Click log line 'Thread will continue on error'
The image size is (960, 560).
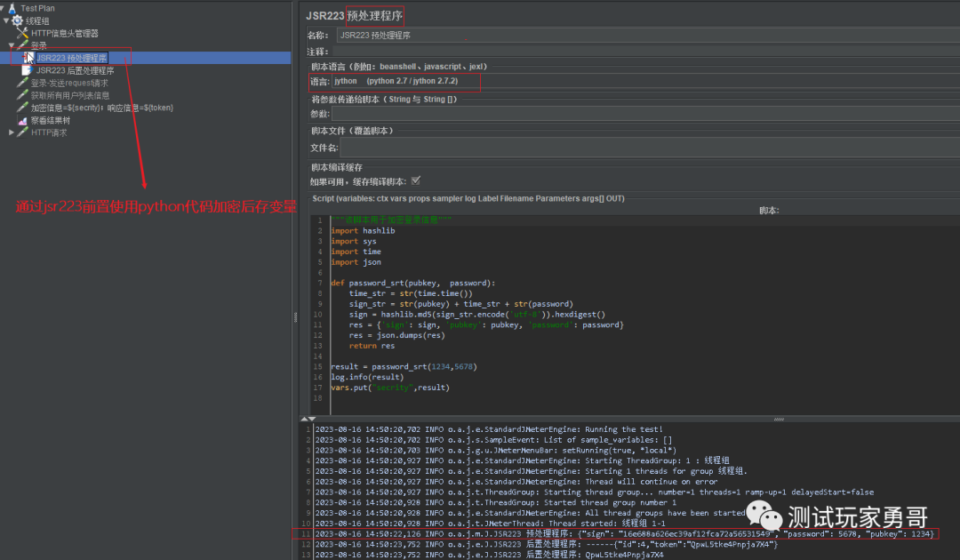click(516, 482)
